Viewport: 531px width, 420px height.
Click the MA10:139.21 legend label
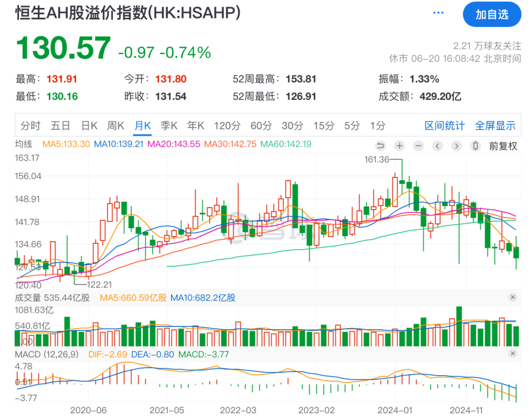[x=118, y=144]
